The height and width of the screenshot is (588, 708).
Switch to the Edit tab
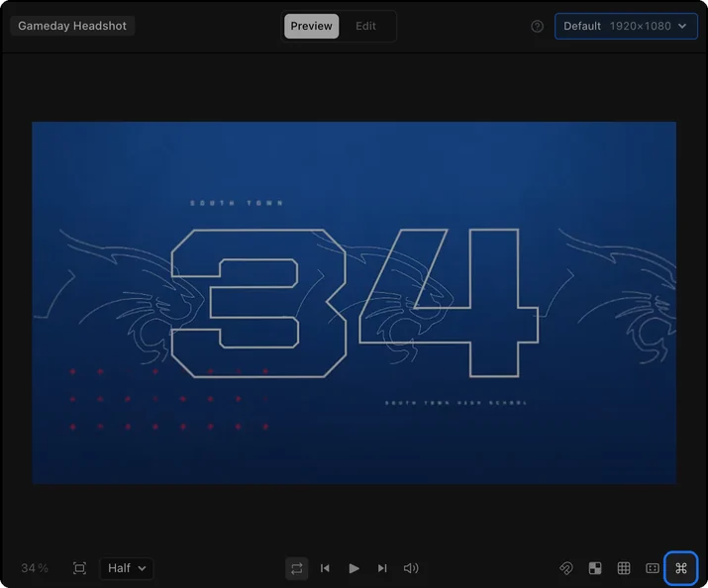(x=365, y=26)
